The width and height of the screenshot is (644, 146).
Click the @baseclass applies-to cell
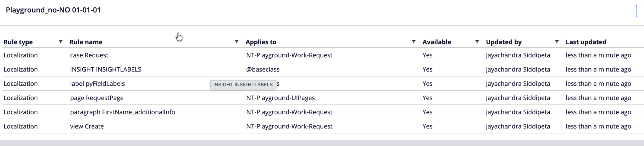[x=263, y=70]
